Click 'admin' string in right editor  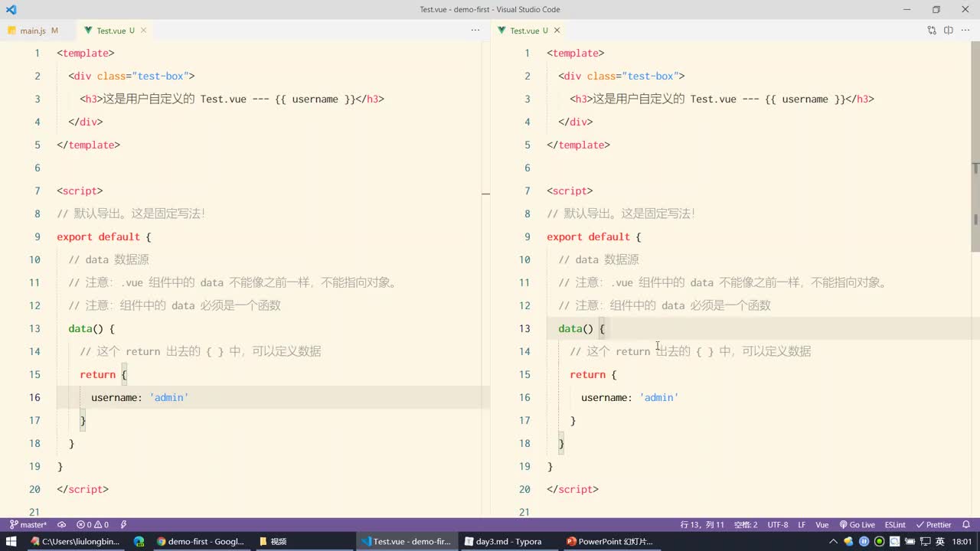tap(659, 397)
